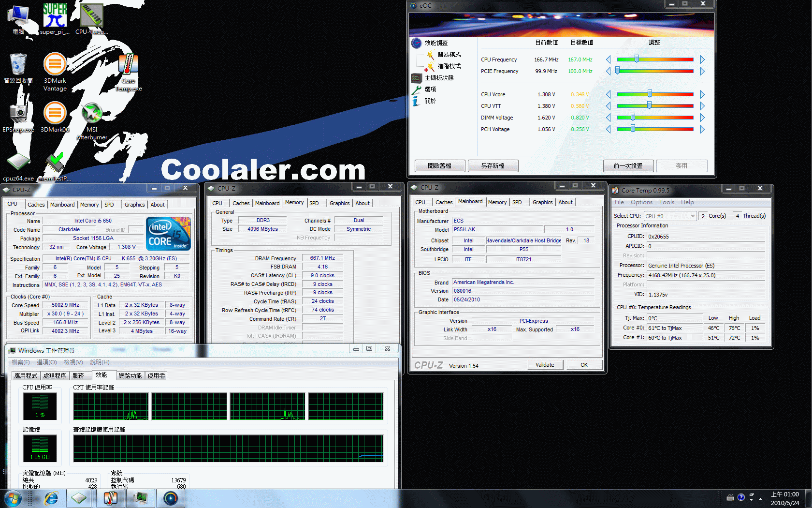Image resolution: width=812 pixels, height=508 pixels.
Task: Click the Windows Start button
Action: point(13,498)
